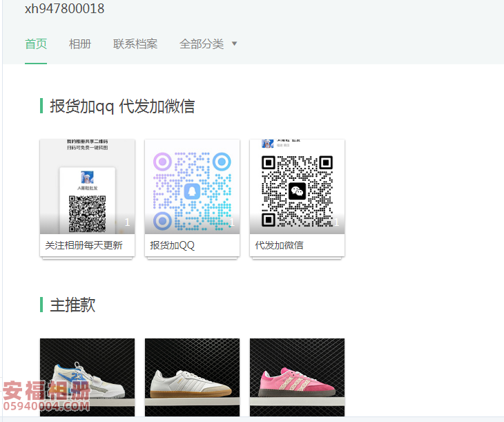Viewport: 504px width, 422px height.
Task: Click the 关注相册每天更新 album title
Action: pos(84,245)
